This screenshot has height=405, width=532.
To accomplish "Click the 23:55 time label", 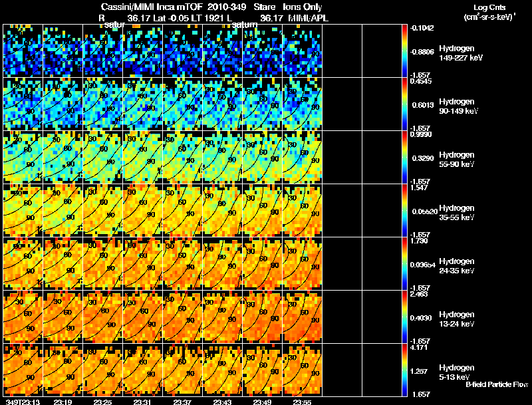I will coord(302,402).
